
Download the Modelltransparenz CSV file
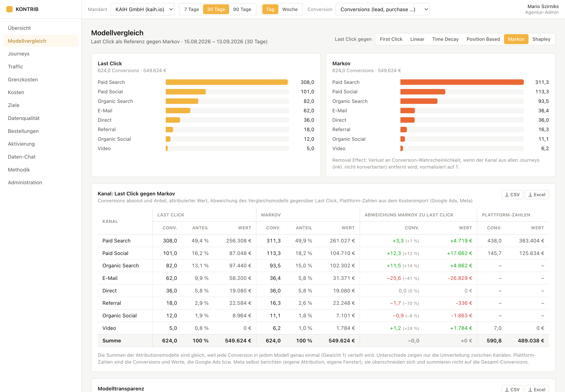512,389
